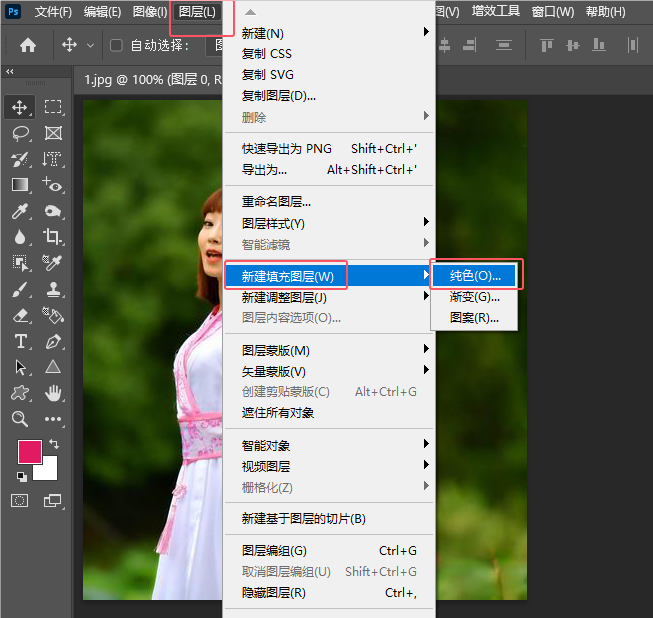Select the Pen tool

(53, 341)
